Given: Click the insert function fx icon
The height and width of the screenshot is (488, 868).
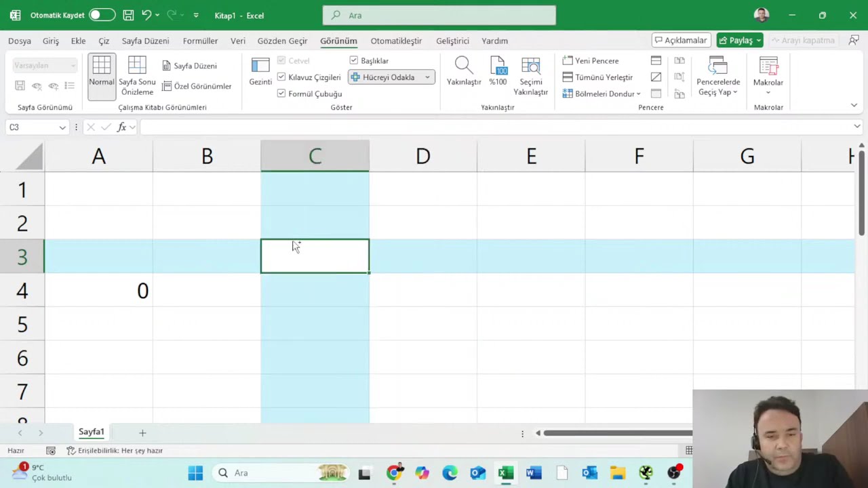Looking at the screenshot, I should pos(122,127).
